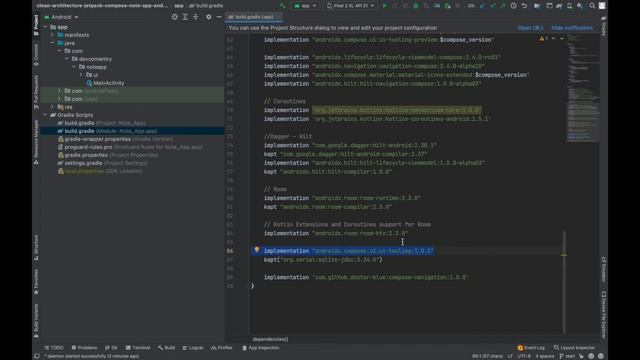
Task: Open the Project tool window tab
Action: pyautogui.click(x=36, y=25)
